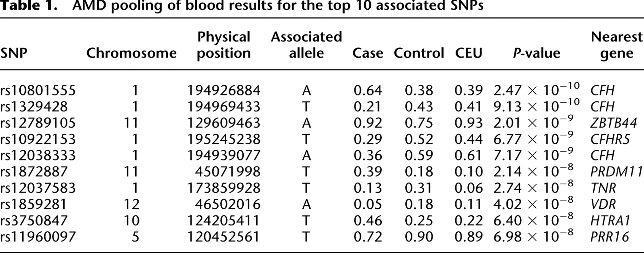Select the rs1329428 SNP entry
The width and height of the screenshot is (644, 253).
[34, 106]
